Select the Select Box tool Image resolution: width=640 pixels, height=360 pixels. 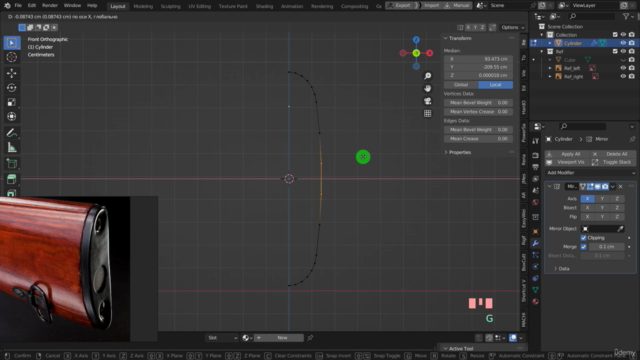coord(12,43)
